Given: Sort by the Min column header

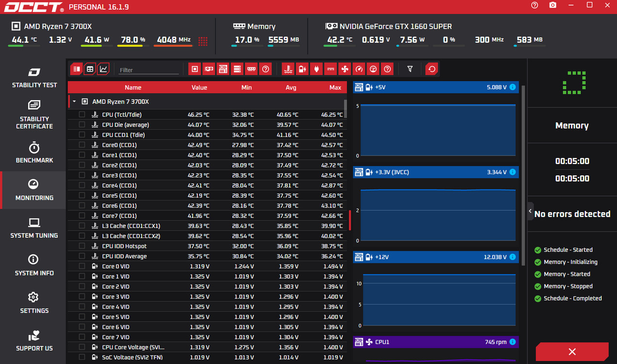Looking at the screenshot, I should [x=247, y=87].
